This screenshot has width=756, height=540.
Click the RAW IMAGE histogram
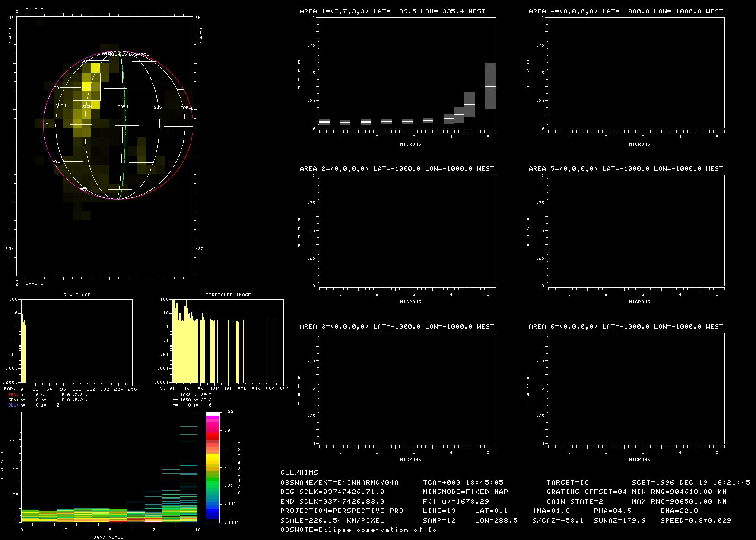tap(77, 341)
